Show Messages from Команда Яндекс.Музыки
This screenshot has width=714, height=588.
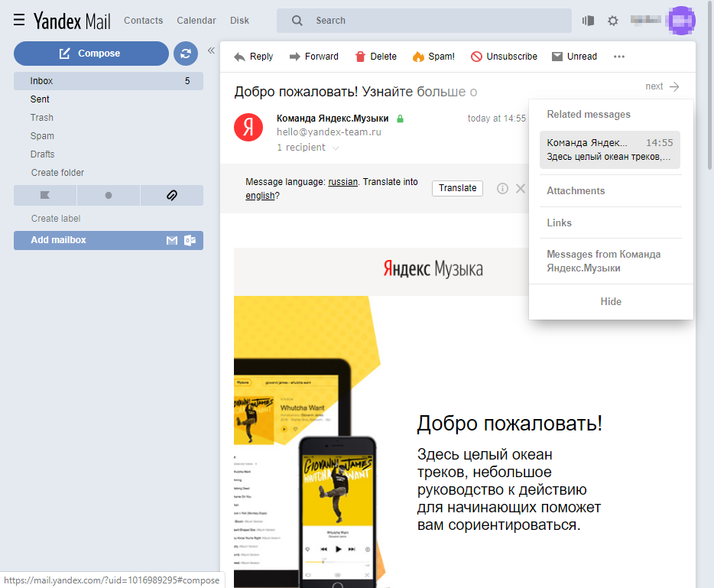603,261
